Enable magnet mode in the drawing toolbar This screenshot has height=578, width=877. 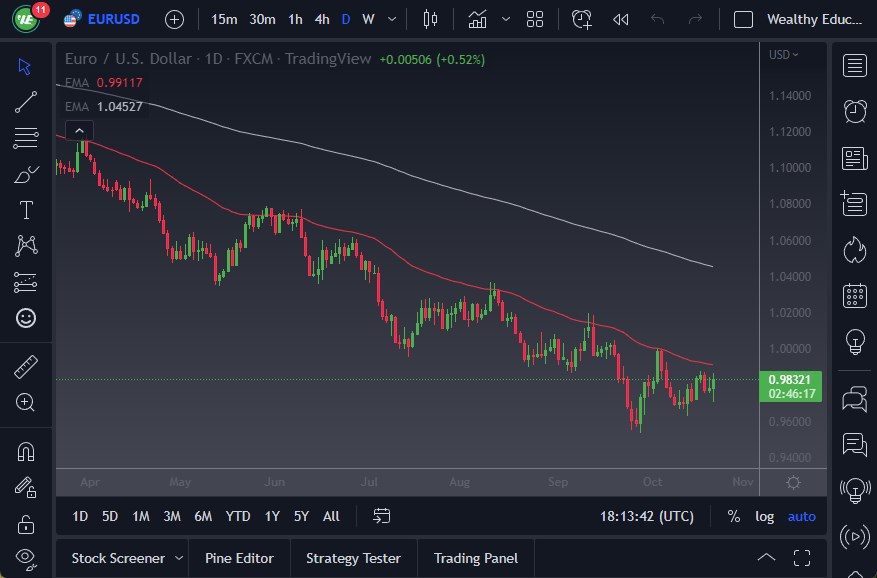click(25, 449)
